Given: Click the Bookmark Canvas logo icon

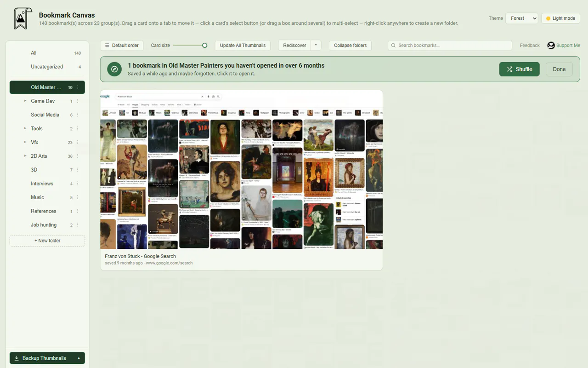Looking at the screenshot, I should (22, 18).
